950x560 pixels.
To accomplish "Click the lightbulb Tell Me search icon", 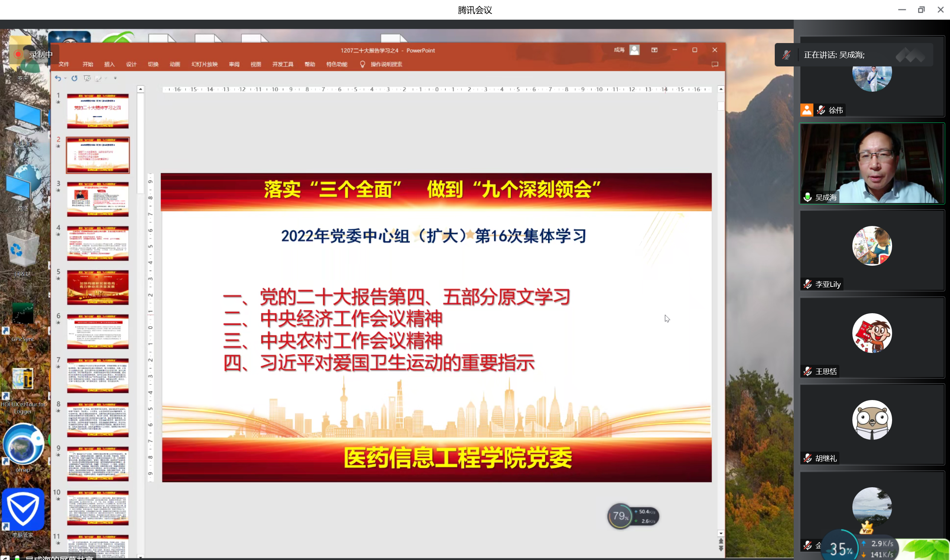I will coord(362,64).
